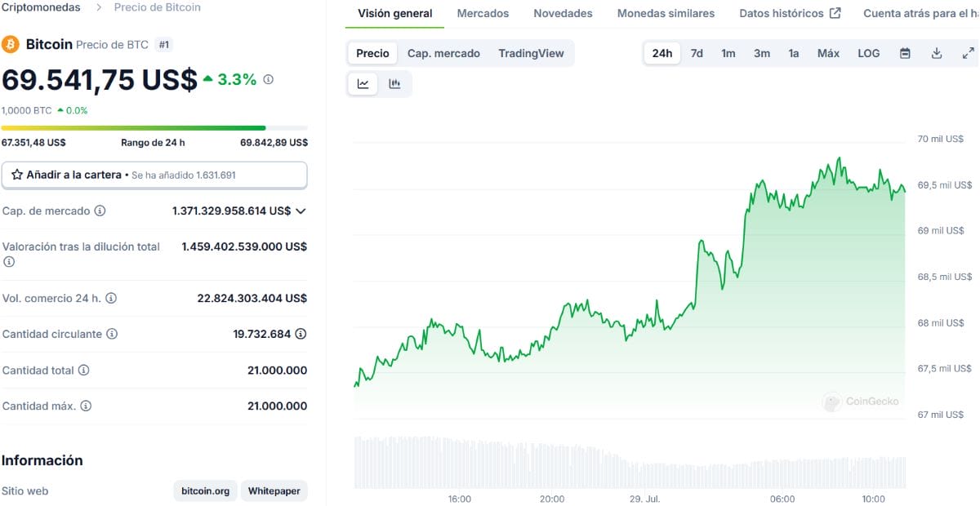
Task: Select the Cap. mercado chart mode
Action: click(443, 53)
